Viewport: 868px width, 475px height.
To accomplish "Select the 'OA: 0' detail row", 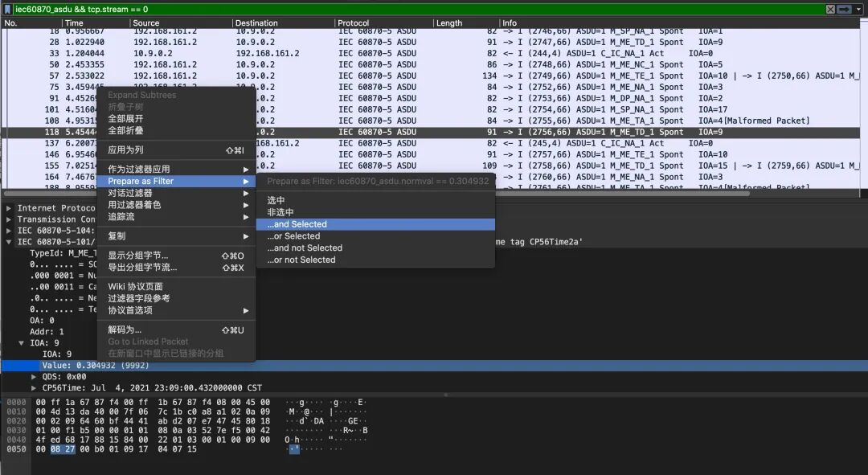I will click(42, 321).
